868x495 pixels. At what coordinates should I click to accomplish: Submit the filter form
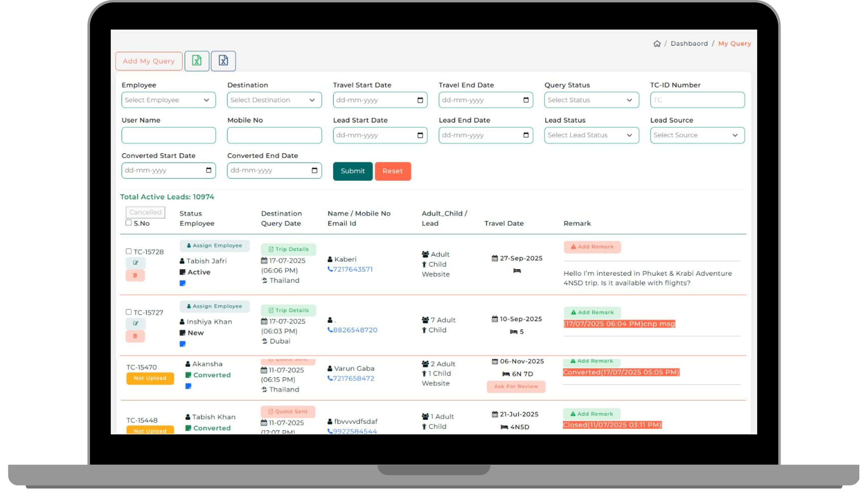(x=353, y=171)
